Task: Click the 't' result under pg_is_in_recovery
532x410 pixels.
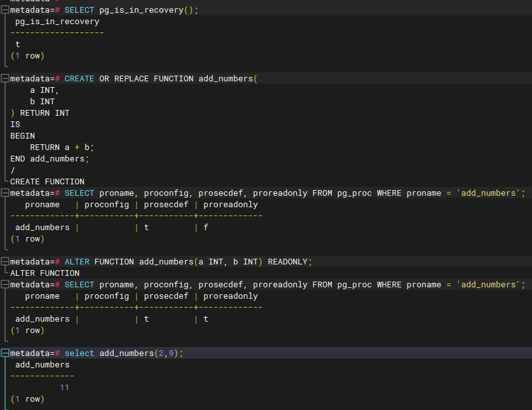Action: (18, 44)
